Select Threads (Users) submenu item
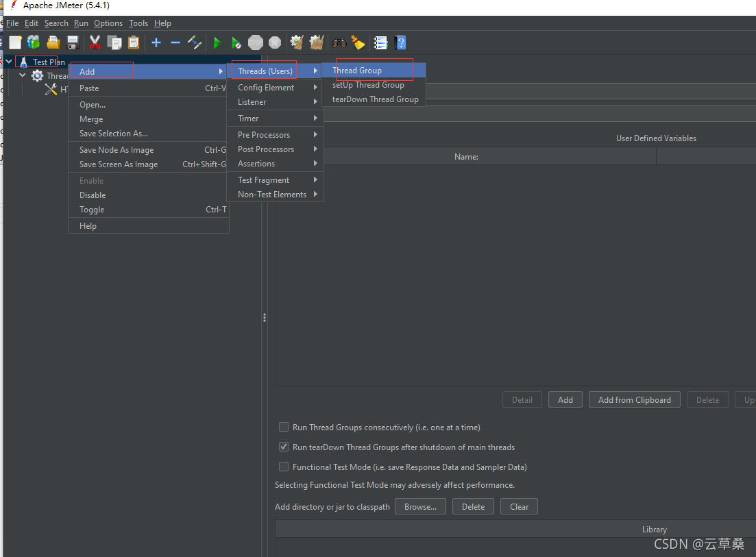This screenshot has width=756, height=557. pyautogui.click(x=276, y=71)
